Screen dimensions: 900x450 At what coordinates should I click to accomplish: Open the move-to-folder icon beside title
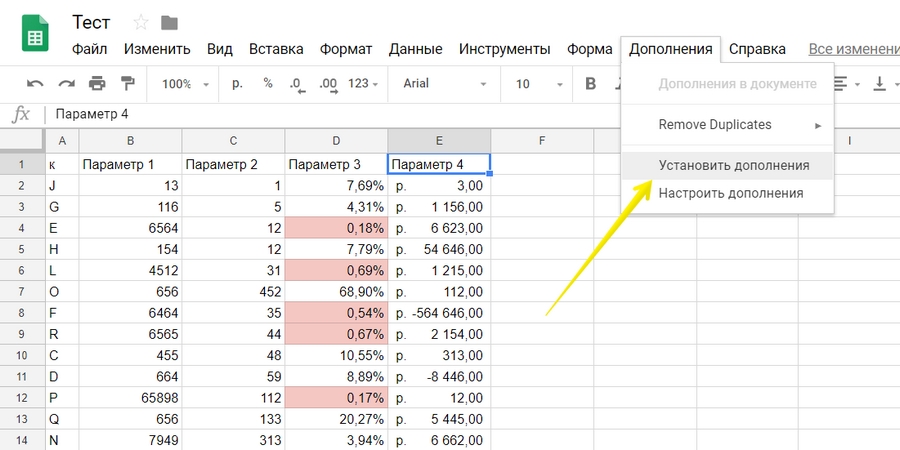point(169,22)
